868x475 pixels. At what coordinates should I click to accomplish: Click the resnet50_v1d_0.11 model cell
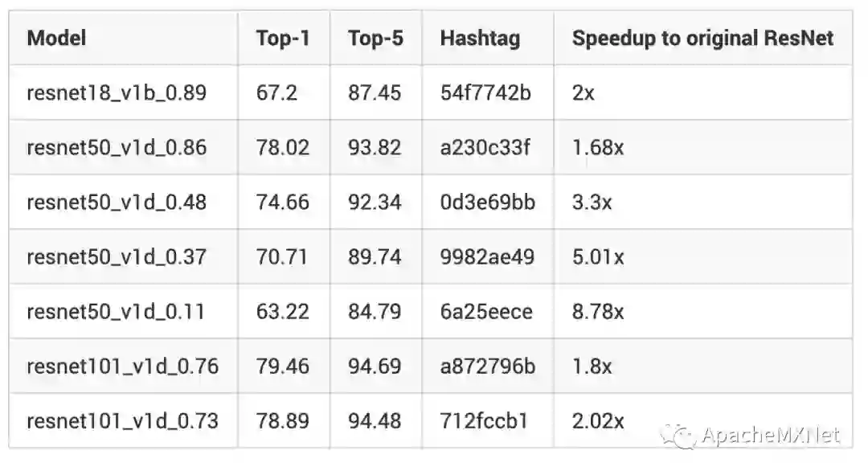(x=116, y=311)
